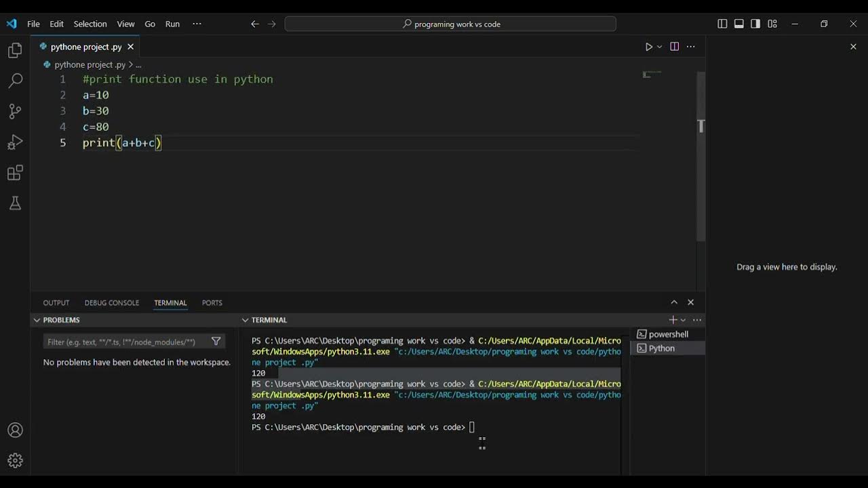The width and height of the screenshot is (868, 488).
Task: Toggle bottom panel visibility in title bar
Action: coord(739,24)
